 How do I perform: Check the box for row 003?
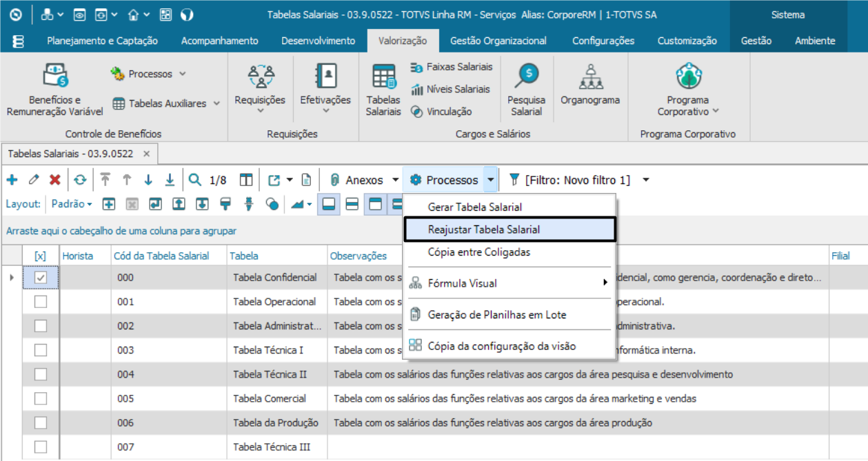(41, 350)
